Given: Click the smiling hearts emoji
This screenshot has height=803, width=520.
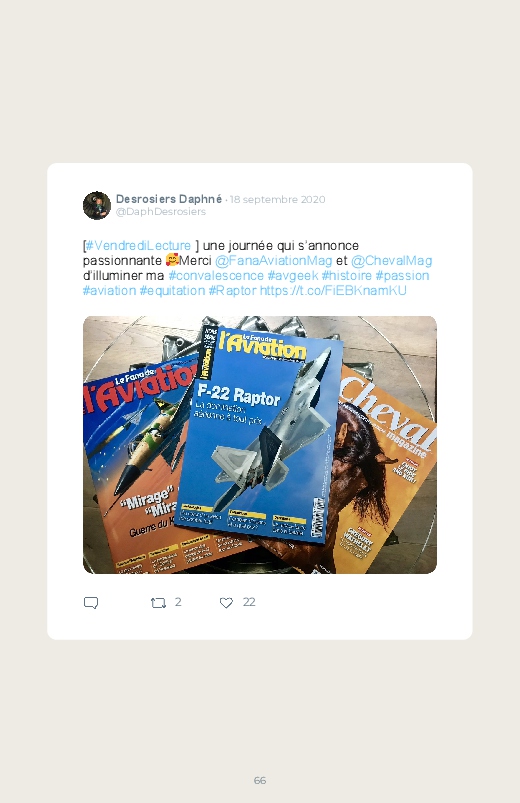Looking at the screenshot, I should [172, 260].
